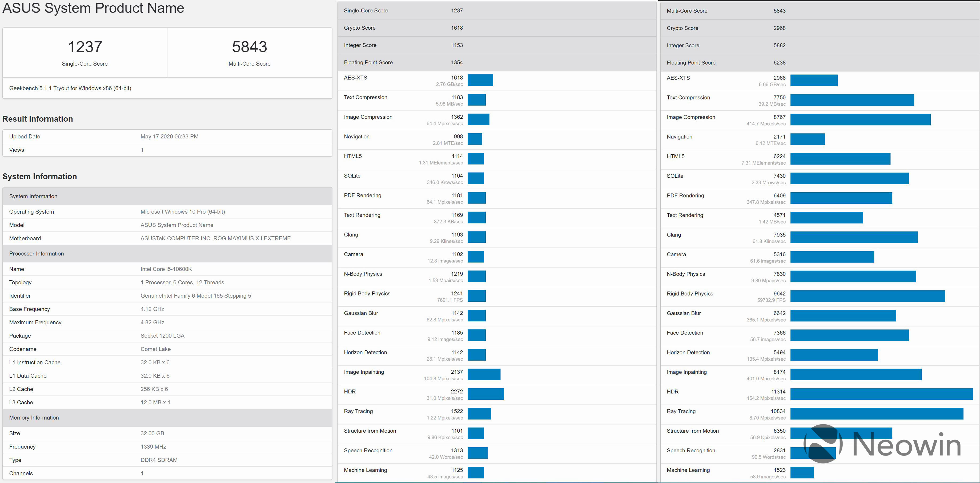Click the multi-core Rigid Body Physics bar
Viewport: 980px width, 483px height.
tap(868, 296)
